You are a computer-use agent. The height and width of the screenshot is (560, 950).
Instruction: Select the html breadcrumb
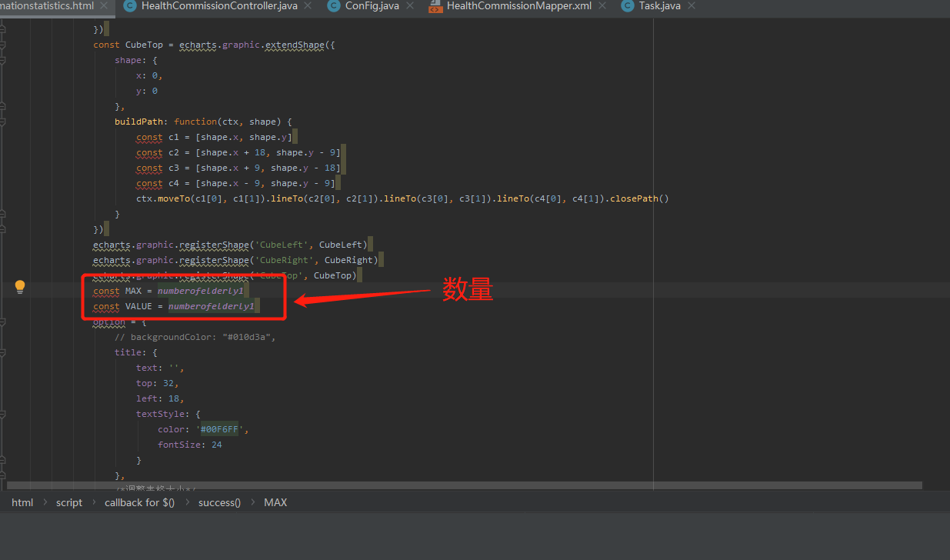[x=22, y=502]
